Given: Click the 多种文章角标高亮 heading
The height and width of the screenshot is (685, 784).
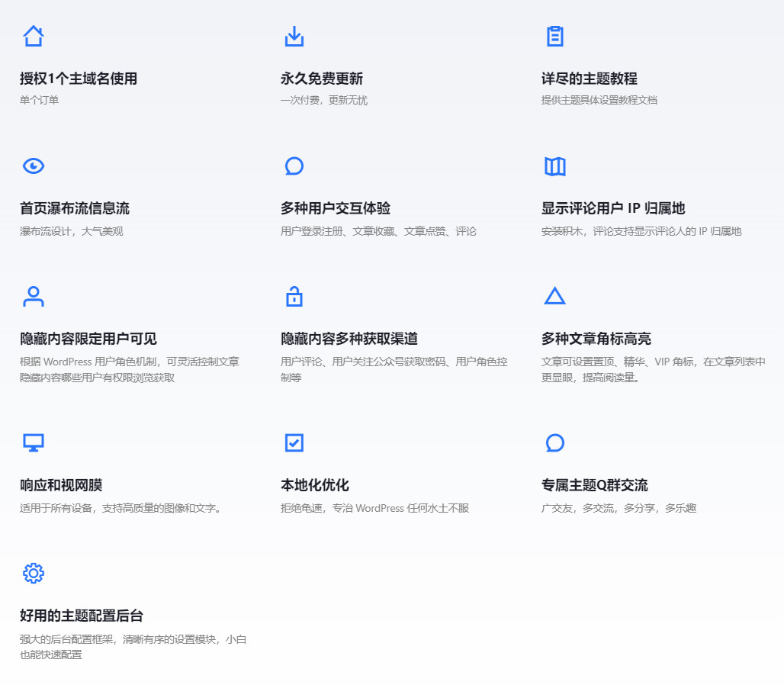Looking at the screenshot, I should point(596,339).
